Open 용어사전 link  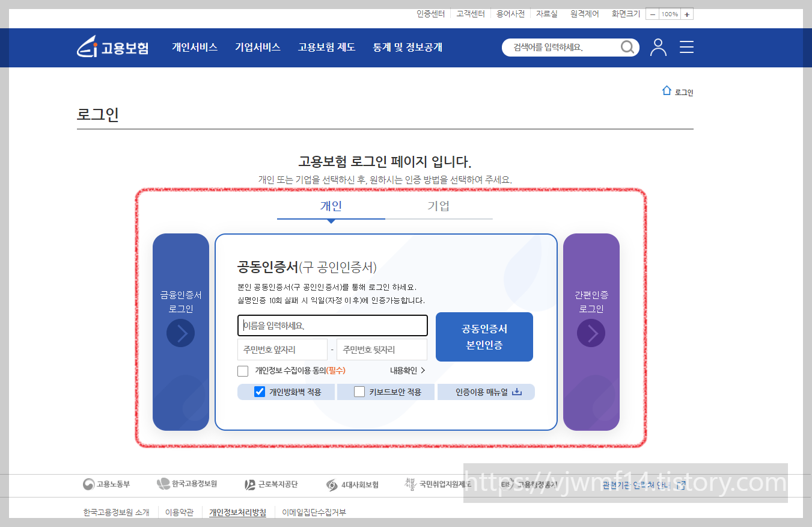[510, 14]
